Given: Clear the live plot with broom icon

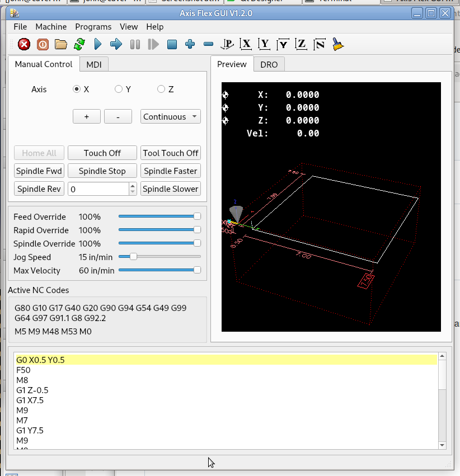Looking at the screenshot, I should click(x=338, y=44).
